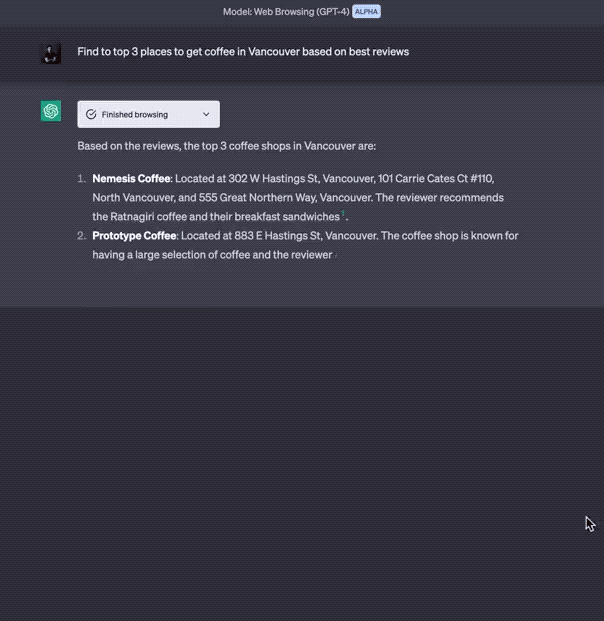Click list number 2 in the response
The image size is (604, 621).
[x=82, y=236]
